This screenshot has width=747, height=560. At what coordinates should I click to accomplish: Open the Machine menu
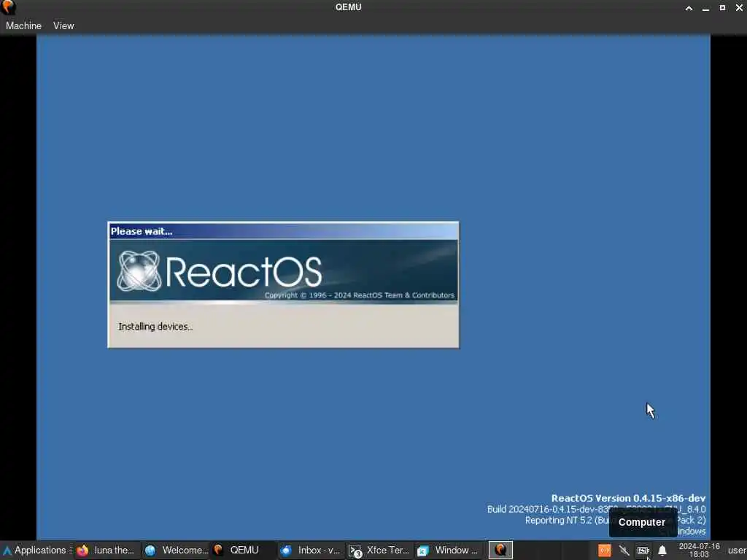(x=23, y=26)
